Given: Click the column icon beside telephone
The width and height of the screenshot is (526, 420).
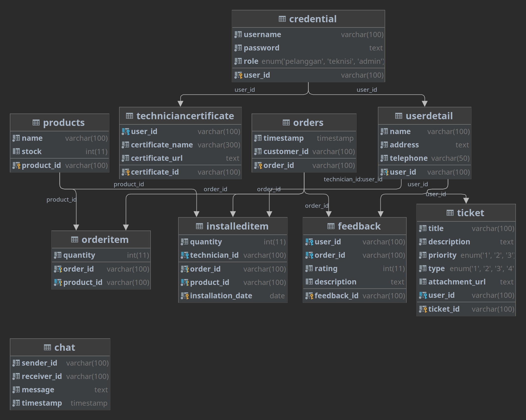Looking at the screenshot, I should [384, 158].
